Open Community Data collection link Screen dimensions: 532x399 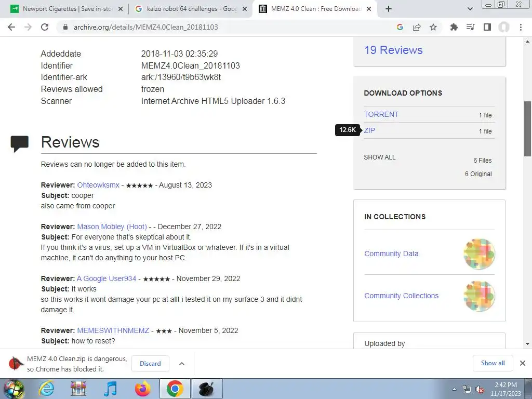click(391, 254)
